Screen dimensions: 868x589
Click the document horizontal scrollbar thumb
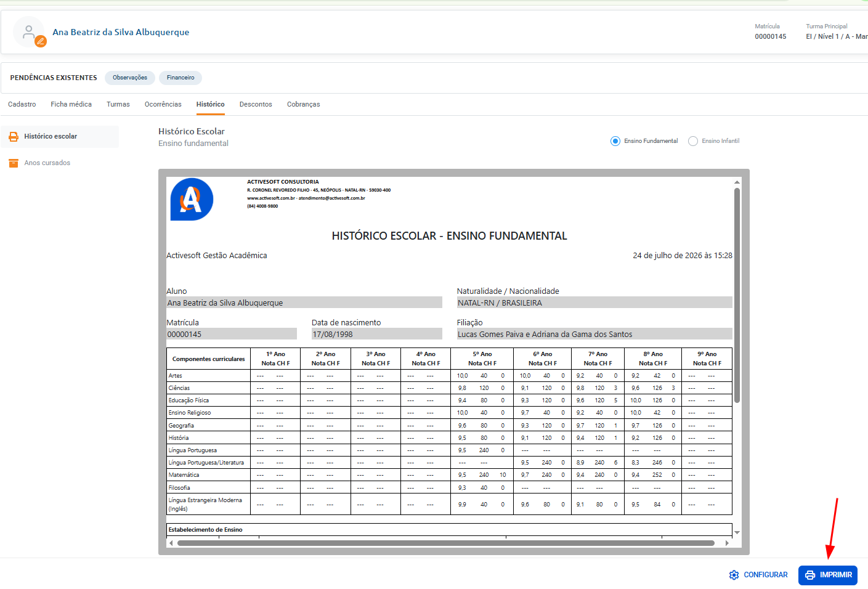(446, 543)
